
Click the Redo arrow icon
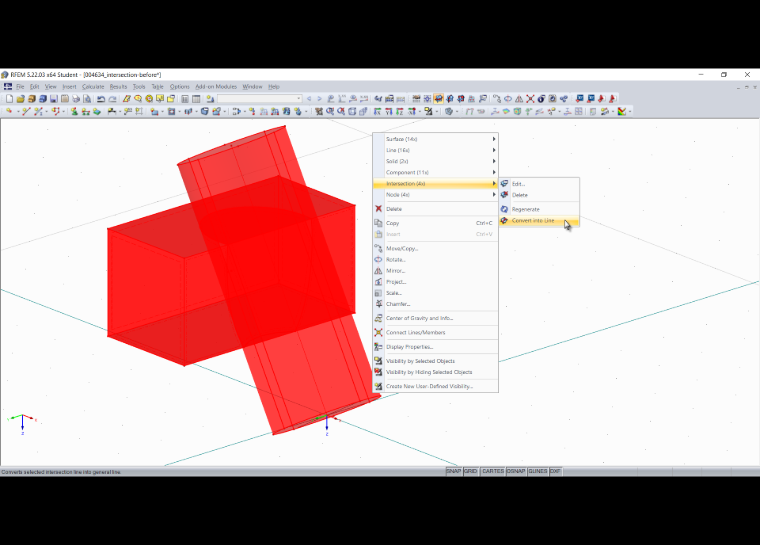click(x=112, y=99)
